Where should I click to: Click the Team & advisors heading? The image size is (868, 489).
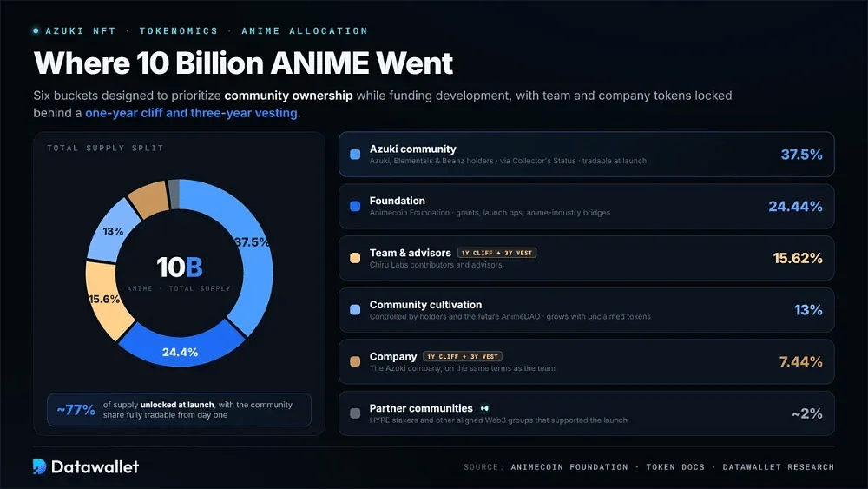[x=411, y=253]
